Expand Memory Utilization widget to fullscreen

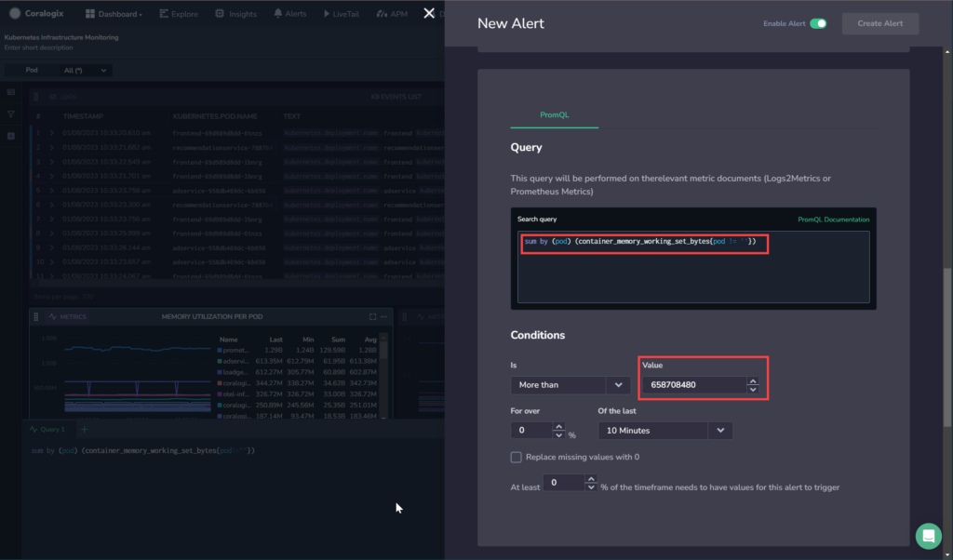pyautogui.click(x=372, y=316)
